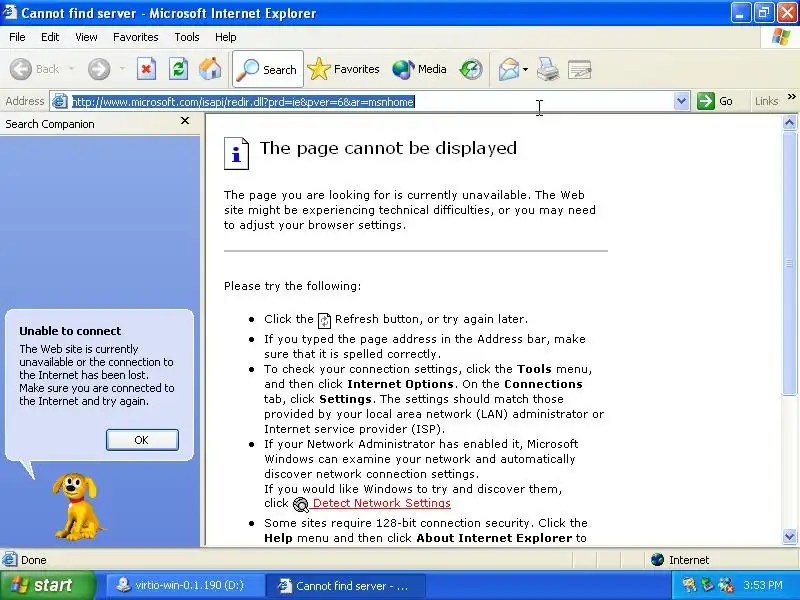Screen dimensions: 800x600
Task: Expand the Mail dropdown arrow
Action: (x=526, y=69)
